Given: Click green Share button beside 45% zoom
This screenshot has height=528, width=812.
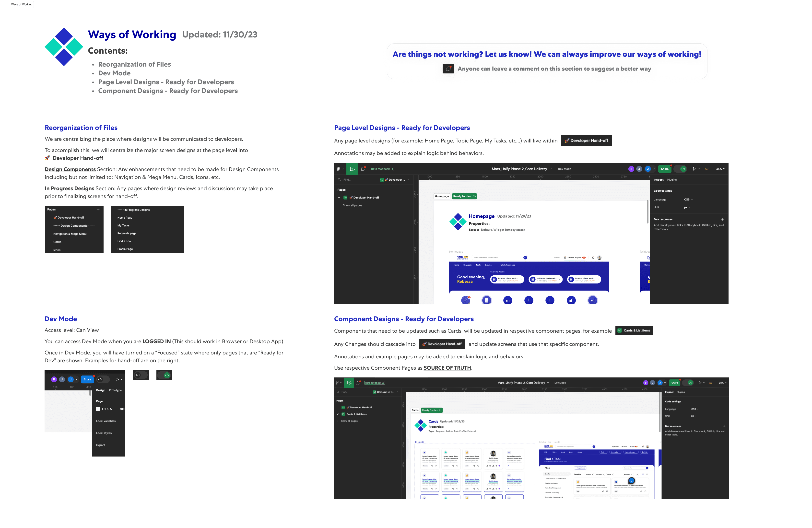Looking at the screenshot, I should pyautogui.click(x=665, y=169).
